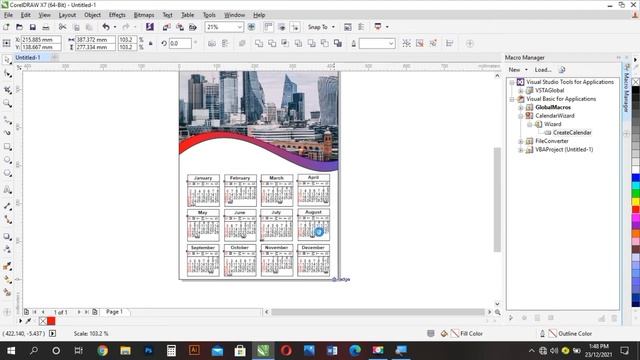
Task: Select the Text tool in toolbox
Action: click(7, 190)
